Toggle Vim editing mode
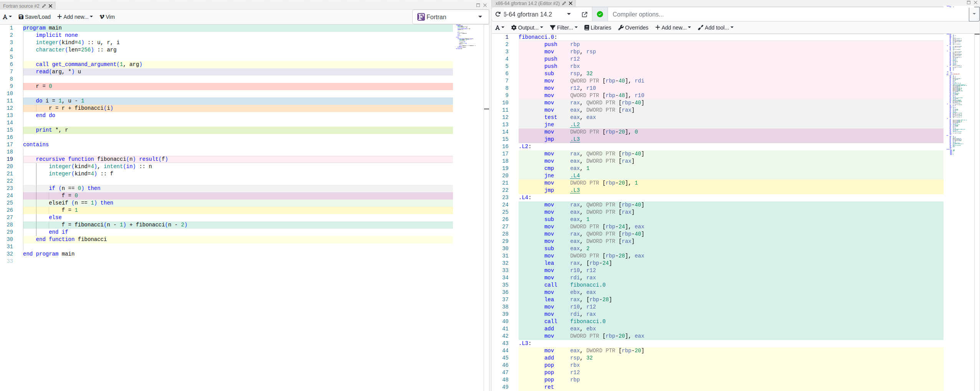 pyautogui.click(x=107, y=17)
